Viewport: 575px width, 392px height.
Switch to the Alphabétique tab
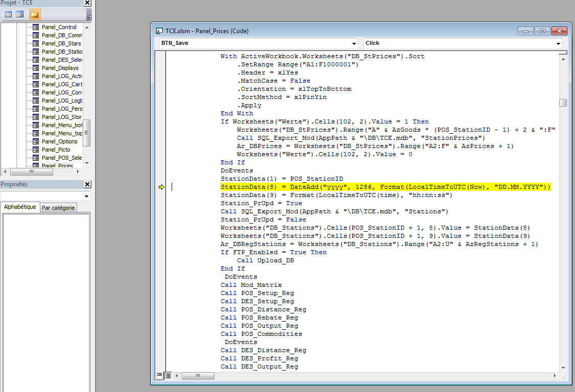click(x=20, y=207)
